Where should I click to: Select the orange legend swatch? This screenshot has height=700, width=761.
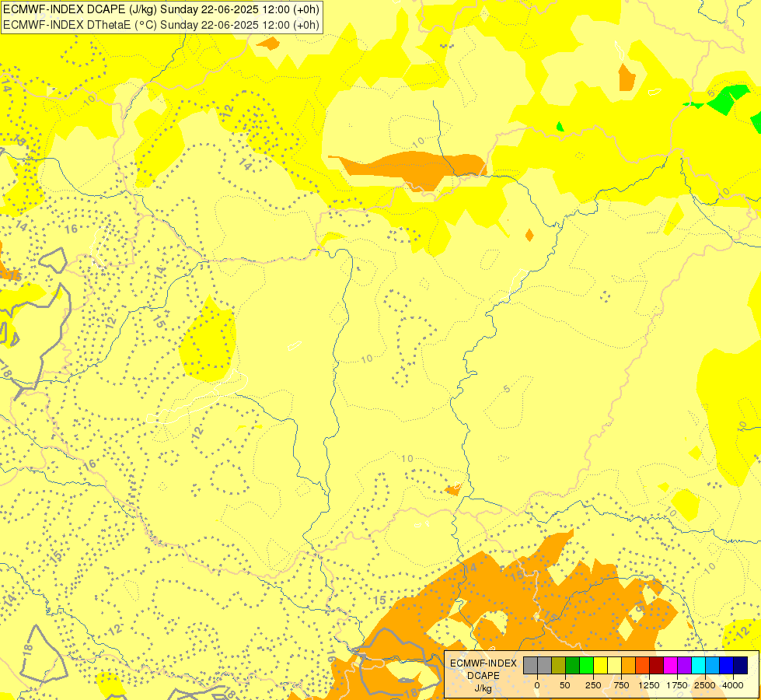[629, 666]
